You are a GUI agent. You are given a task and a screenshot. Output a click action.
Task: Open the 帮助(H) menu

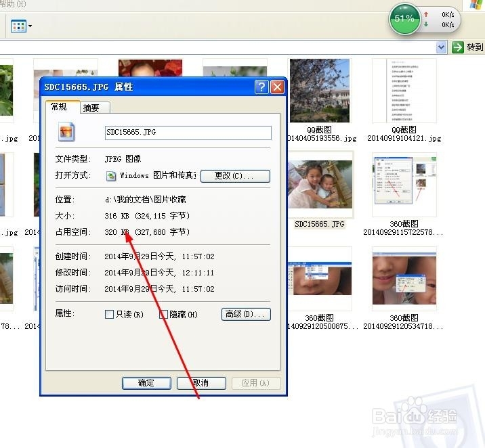pos(13,4)
